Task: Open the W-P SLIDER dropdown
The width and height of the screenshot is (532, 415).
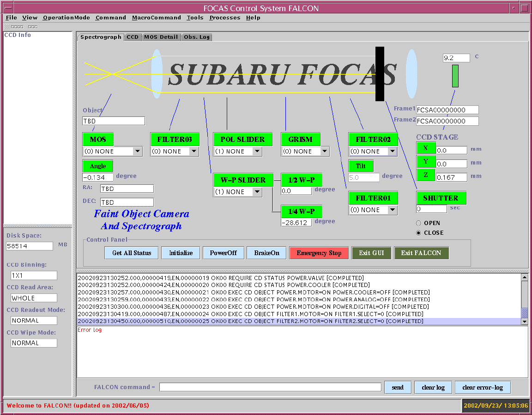Action: [257, 192]
